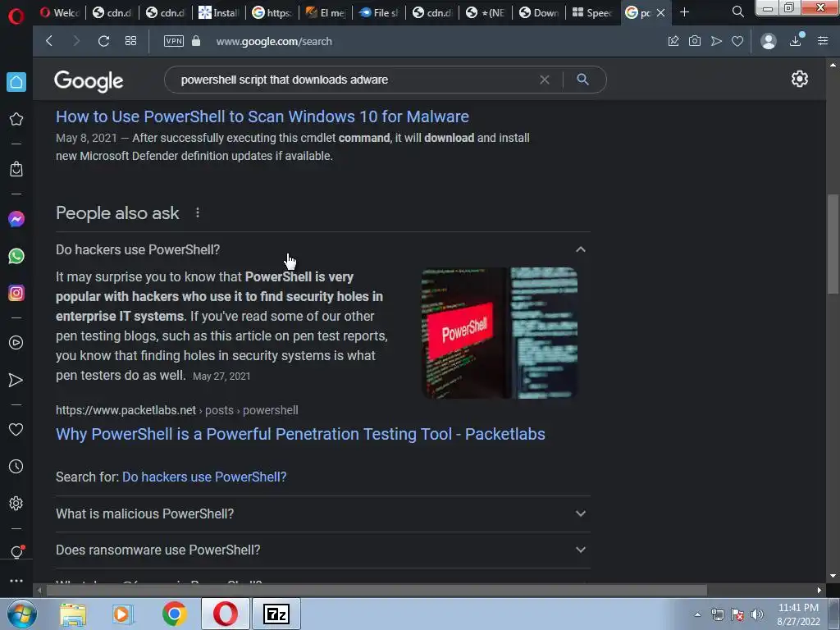The height and width of the screenshot is (630, 840).
Task: Open sidebar three-dot more options
Action: click(x=16, y=581)
